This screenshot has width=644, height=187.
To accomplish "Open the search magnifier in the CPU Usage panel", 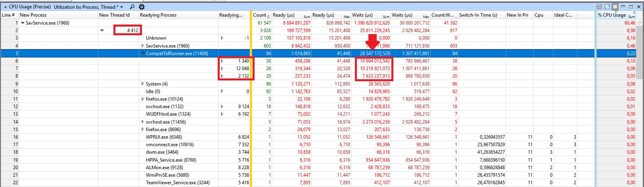I will pos(132,7).
